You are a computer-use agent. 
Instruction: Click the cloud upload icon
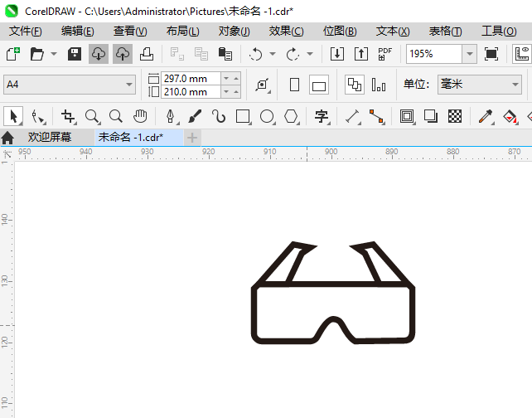click(x=123, y=54)
